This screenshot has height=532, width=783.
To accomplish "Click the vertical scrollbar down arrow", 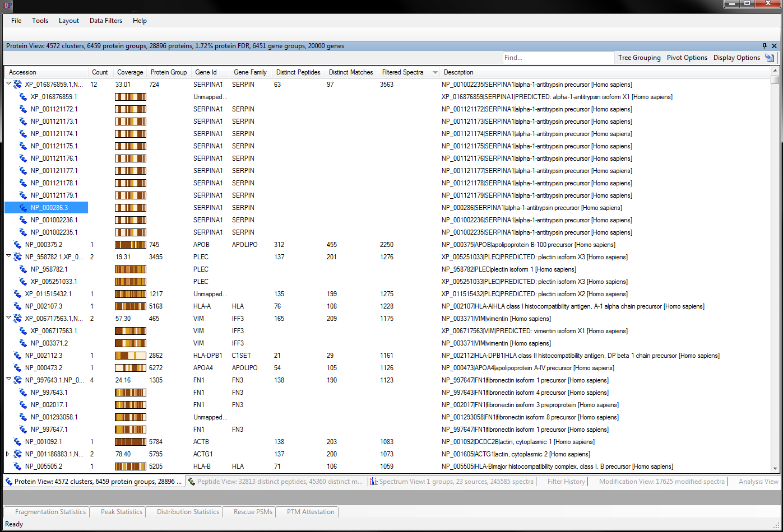I will 775,468.
